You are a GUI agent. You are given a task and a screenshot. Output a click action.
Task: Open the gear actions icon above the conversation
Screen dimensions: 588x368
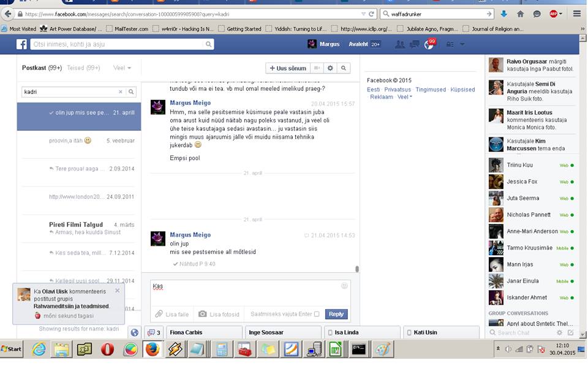click(x=330, y=68)
